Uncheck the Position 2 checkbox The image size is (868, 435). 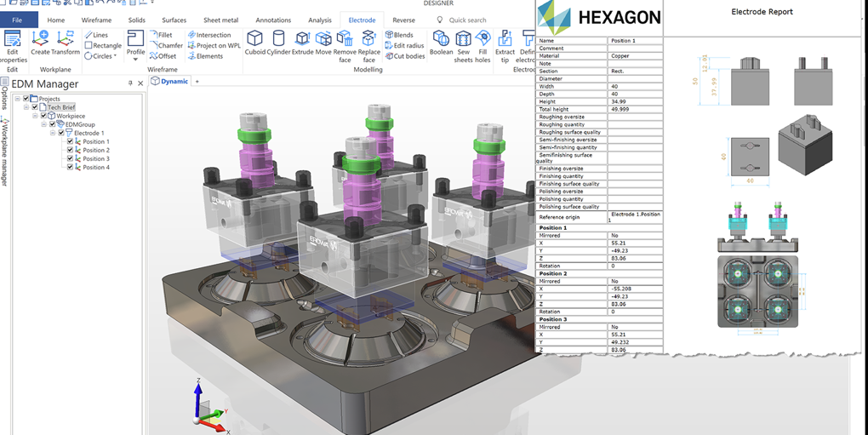coord(70,150)
